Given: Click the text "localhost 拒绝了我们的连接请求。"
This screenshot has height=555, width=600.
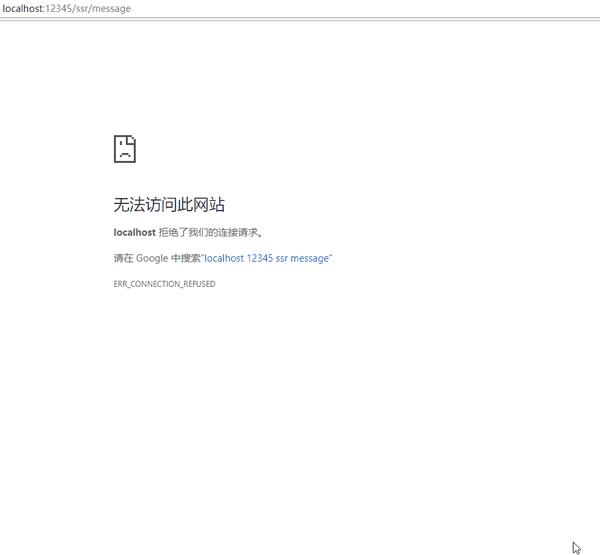Looking at the screenshot, I should 188,232.
